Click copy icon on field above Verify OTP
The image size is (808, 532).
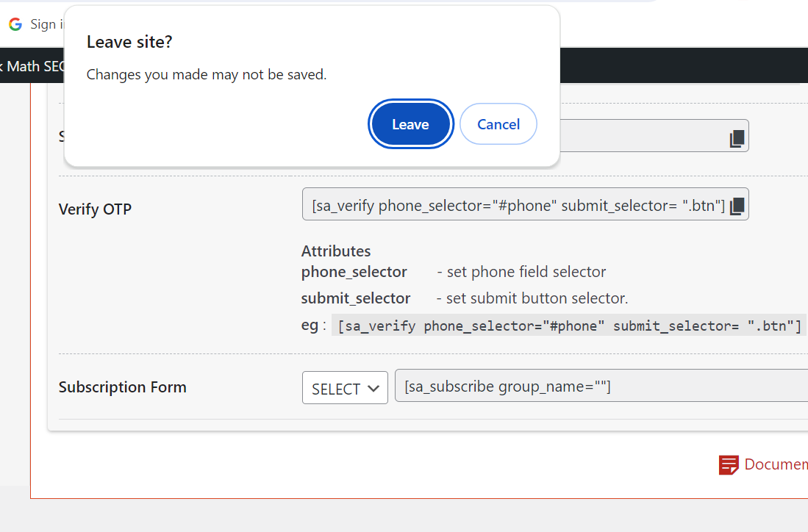[x=737, y=138]
